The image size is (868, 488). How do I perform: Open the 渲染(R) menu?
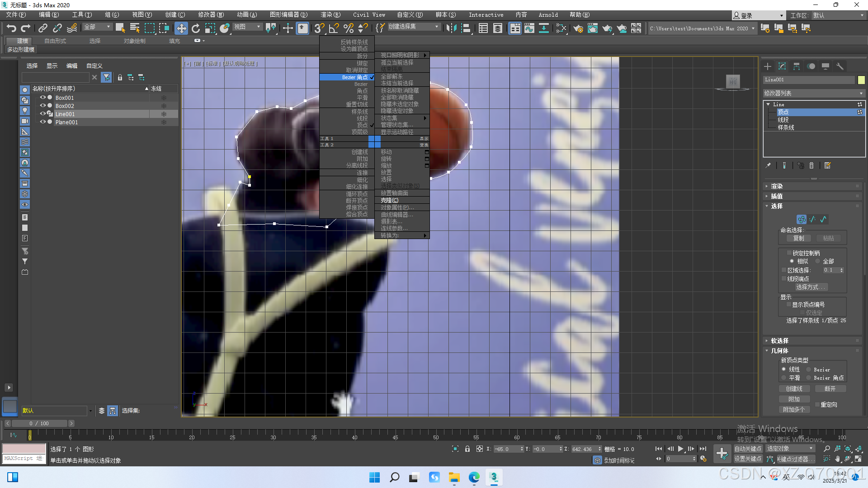[x=330, y=15]
